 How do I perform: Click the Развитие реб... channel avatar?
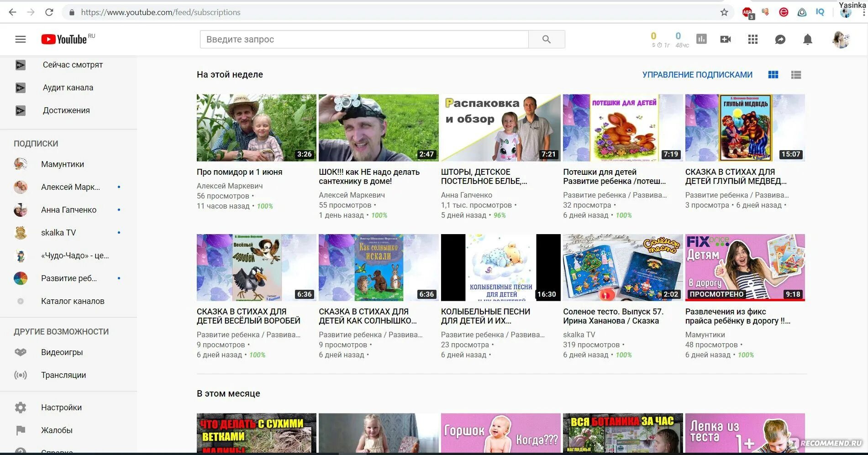pyautogui.click(x=21, y=278)
